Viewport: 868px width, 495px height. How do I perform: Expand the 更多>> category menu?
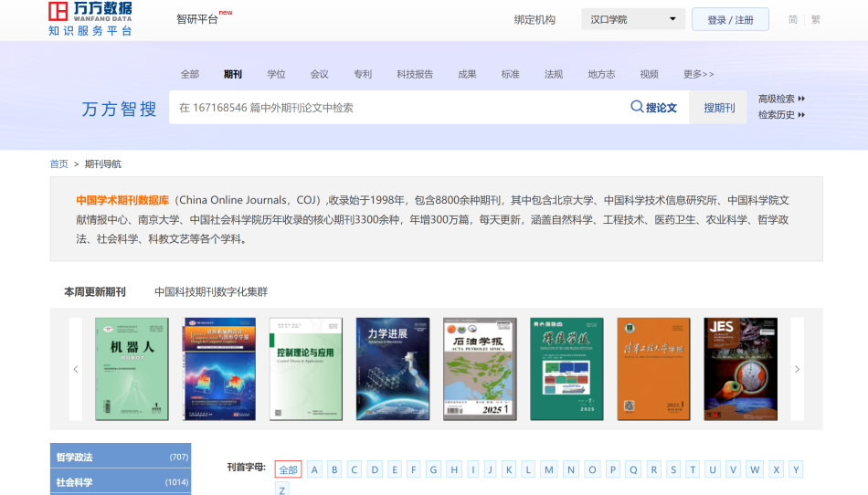tap(698, 74)
